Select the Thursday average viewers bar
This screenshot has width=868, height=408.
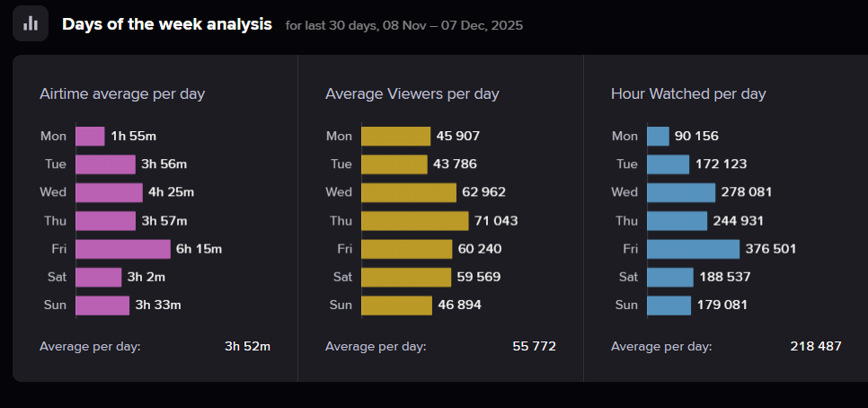point(415,220)
